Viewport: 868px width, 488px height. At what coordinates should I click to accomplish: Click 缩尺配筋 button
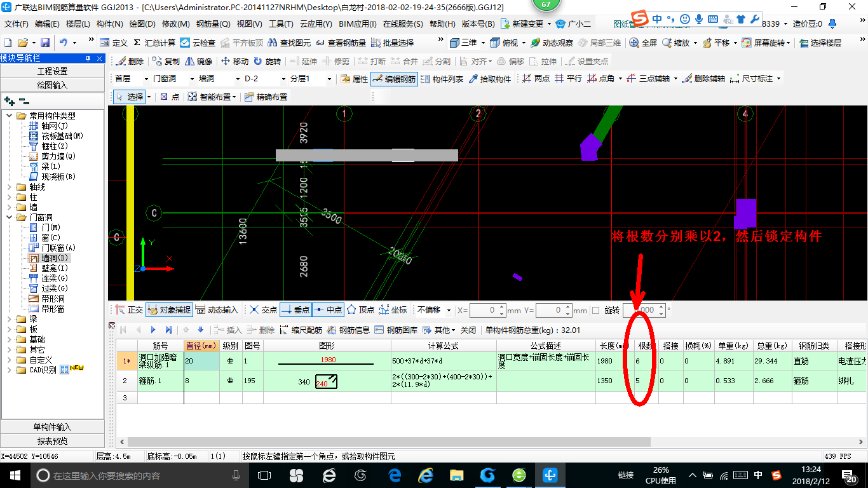[301, 330]
